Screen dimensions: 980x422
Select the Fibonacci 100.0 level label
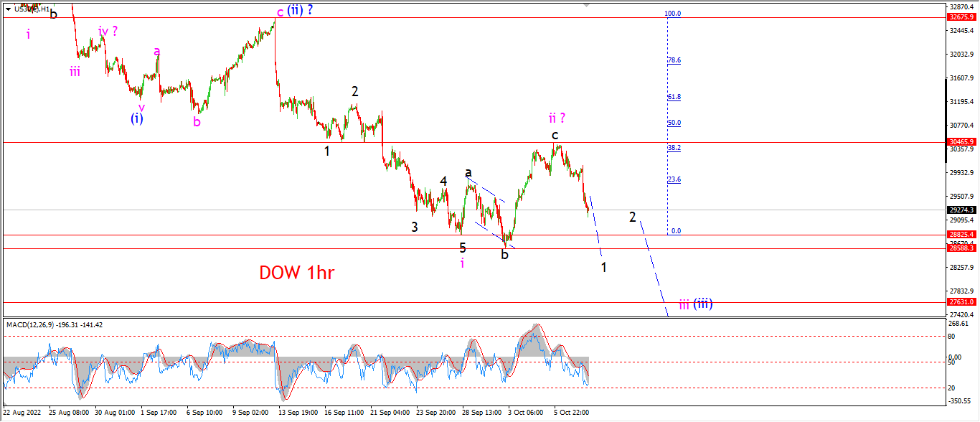672,14
